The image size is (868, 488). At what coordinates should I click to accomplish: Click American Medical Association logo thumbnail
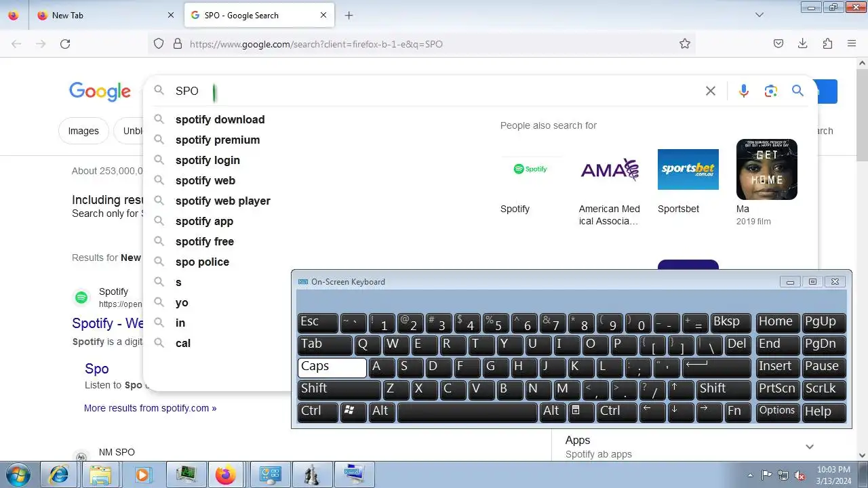pyautogui.click(x=610, y=169)
